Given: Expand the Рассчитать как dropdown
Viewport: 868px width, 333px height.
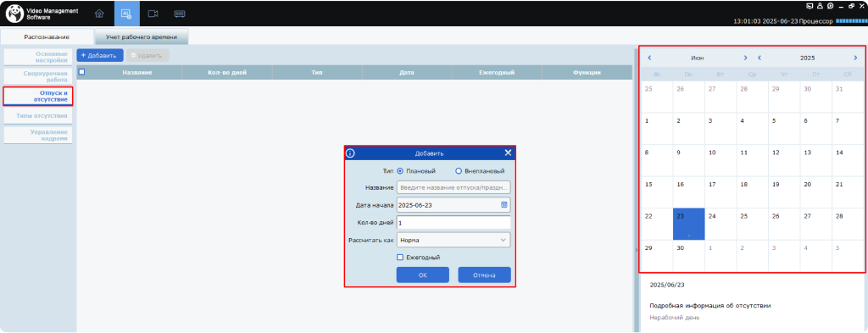Looking at the screenshot, I should coord(453,240).
